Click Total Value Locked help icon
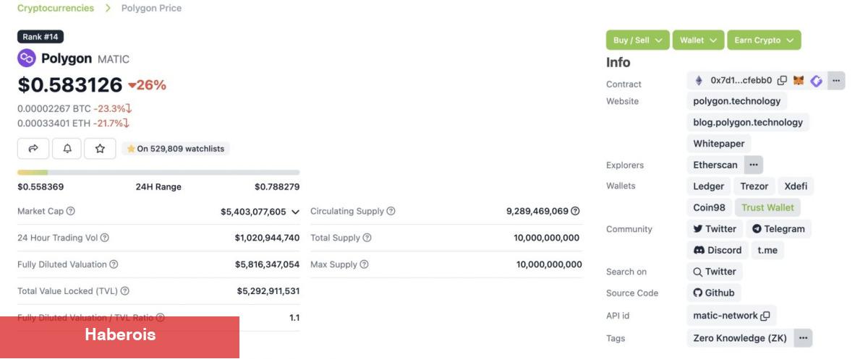The height and width of the screenshot is (359, 868). pos(125,291)
